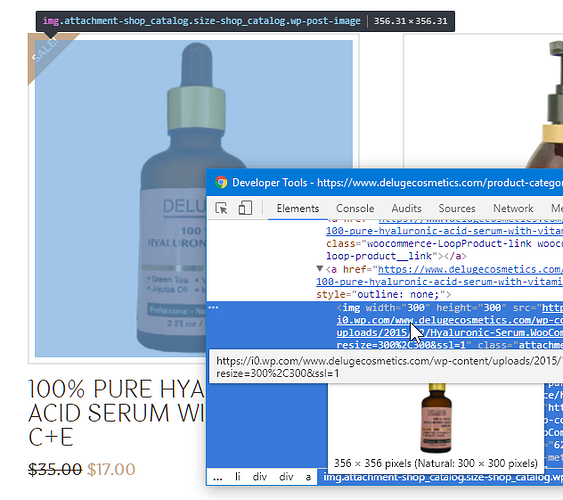Open the Network tab
This screenshot has height=500, width=563.
point(513,209)
